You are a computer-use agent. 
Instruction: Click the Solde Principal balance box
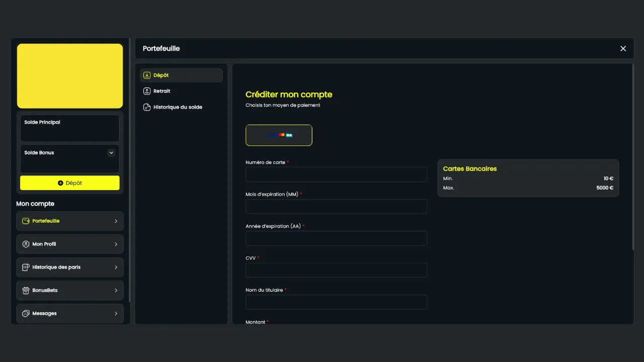[70, 129]
